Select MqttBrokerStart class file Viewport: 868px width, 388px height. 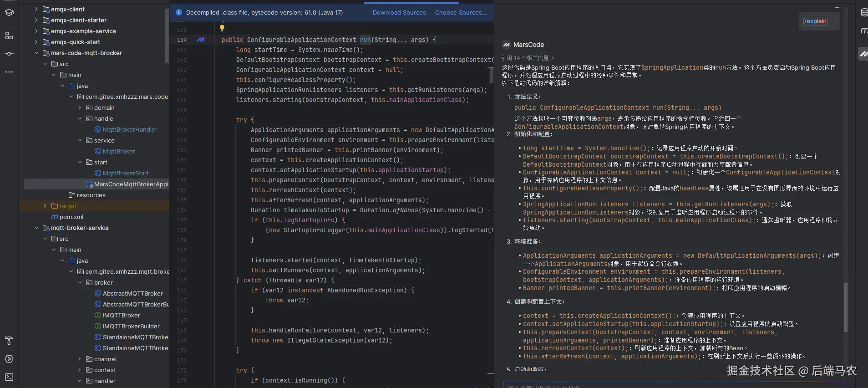click(121, 173)
